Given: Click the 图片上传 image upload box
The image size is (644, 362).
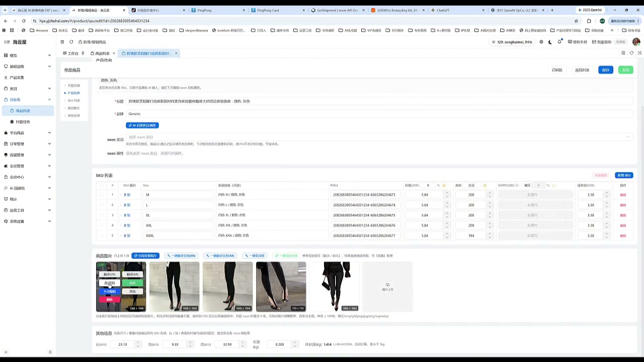Looking at the screenshot, I should [x=387, y=287].
